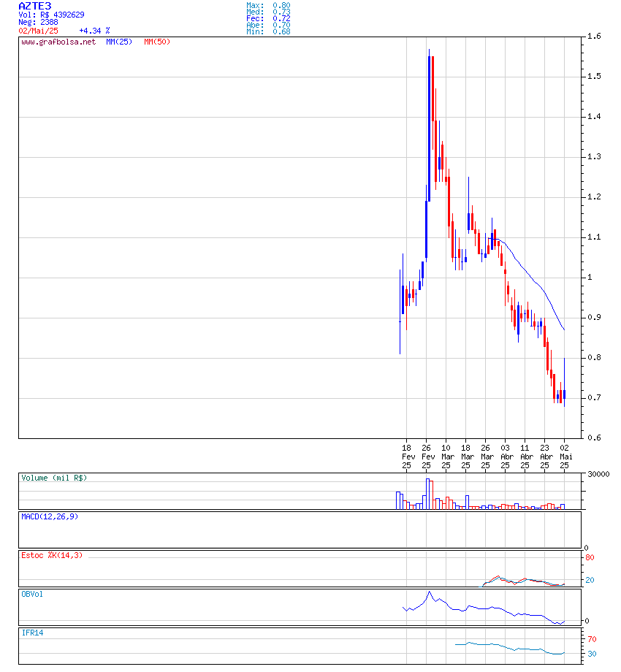Click the 1.5 price axis label

[594, 76]
